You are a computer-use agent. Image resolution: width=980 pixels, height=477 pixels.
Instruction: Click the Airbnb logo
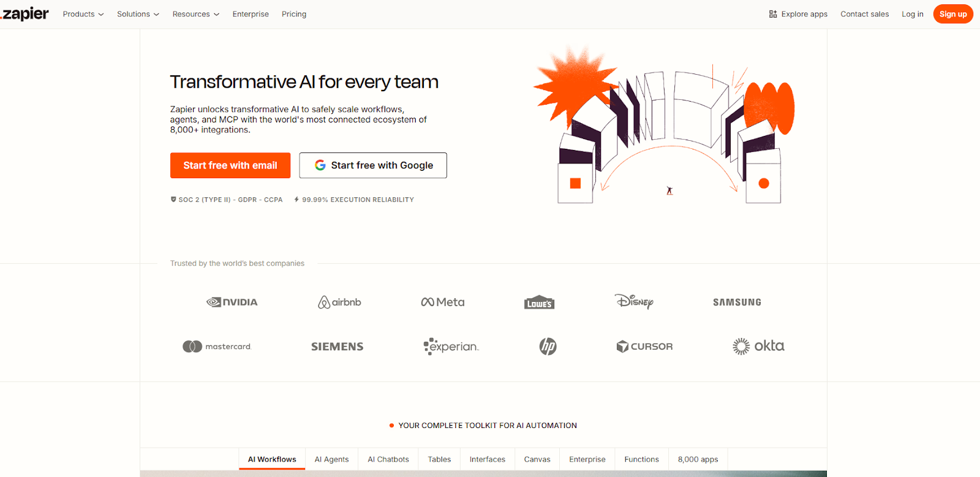tap(339, 302)
